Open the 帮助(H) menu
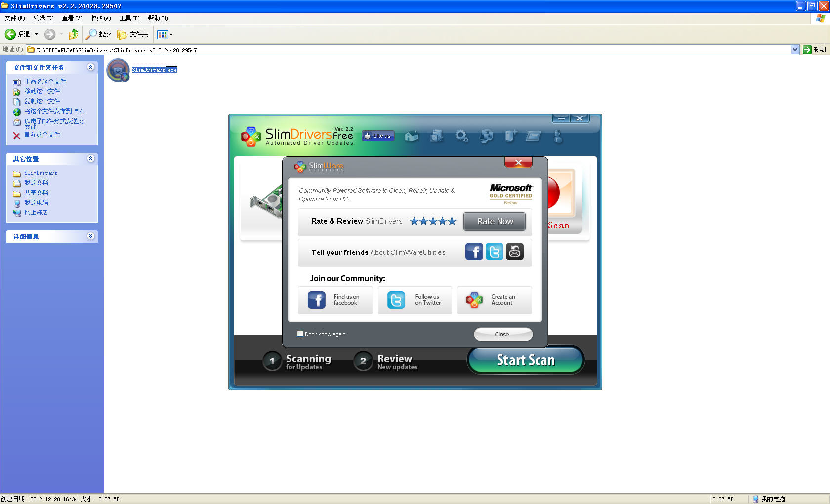 click(158, 18)
